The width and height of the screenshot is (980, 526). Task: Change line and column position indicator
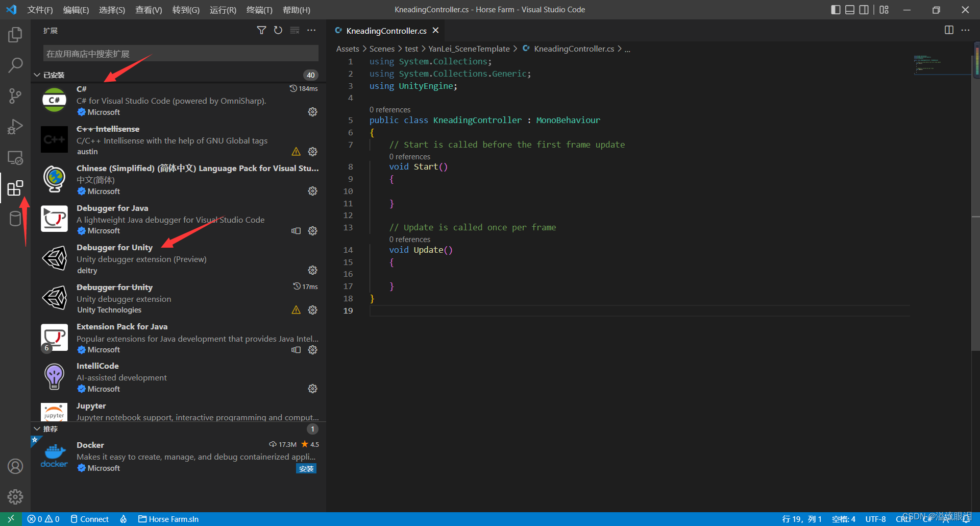point(802,519)
